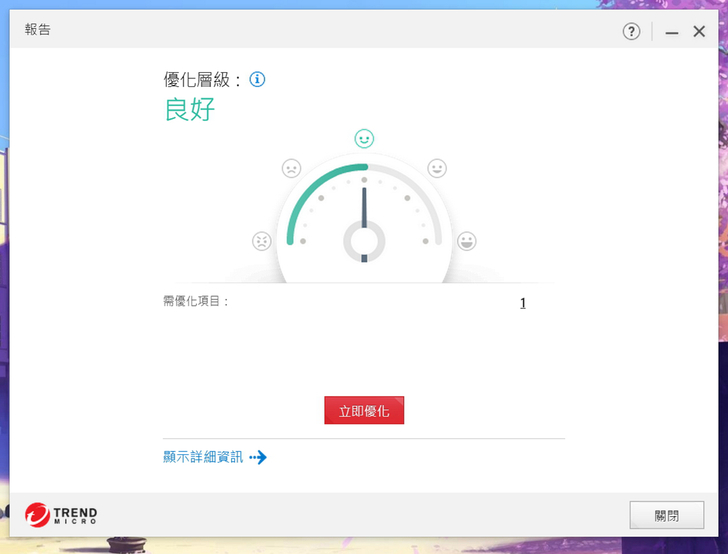This screenshot has width=728, height=554.
Task: Click the laughing face icon at gauge end
Action: coord(467,241)
